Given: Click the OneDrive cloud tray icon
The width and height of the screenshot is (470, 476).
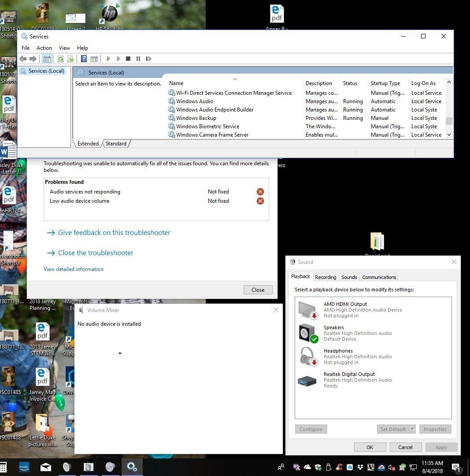Looking at the screenshot, I should pos(307,467).
